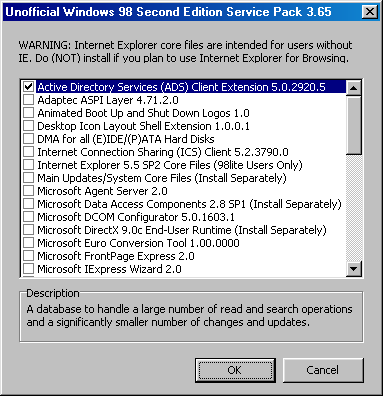
Task: Check DMA for all (E)IDE/(P)ATA Hard Disks
Action: pyautogui.click(x=29, y=139)
